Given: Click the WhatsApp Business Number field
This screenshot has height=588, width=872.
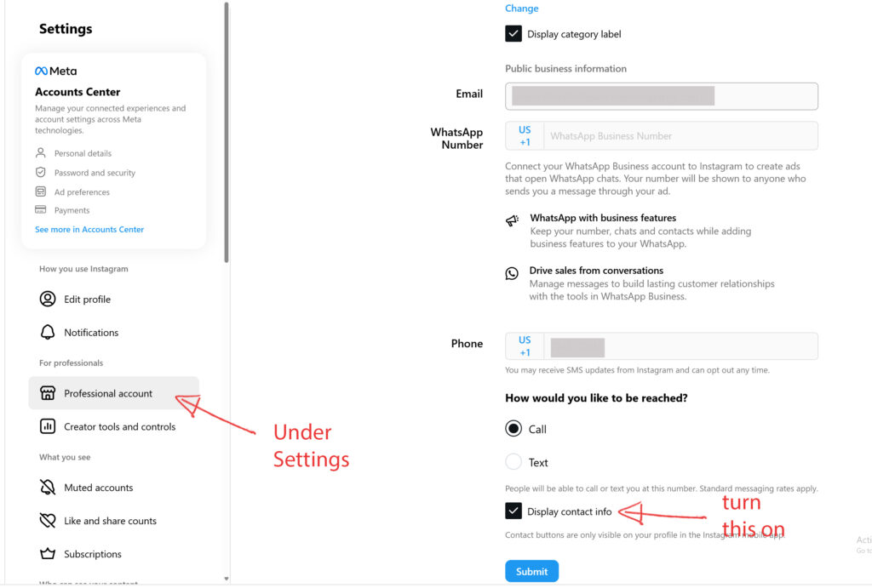Looking at the screenshot, I should coord(680,135).
